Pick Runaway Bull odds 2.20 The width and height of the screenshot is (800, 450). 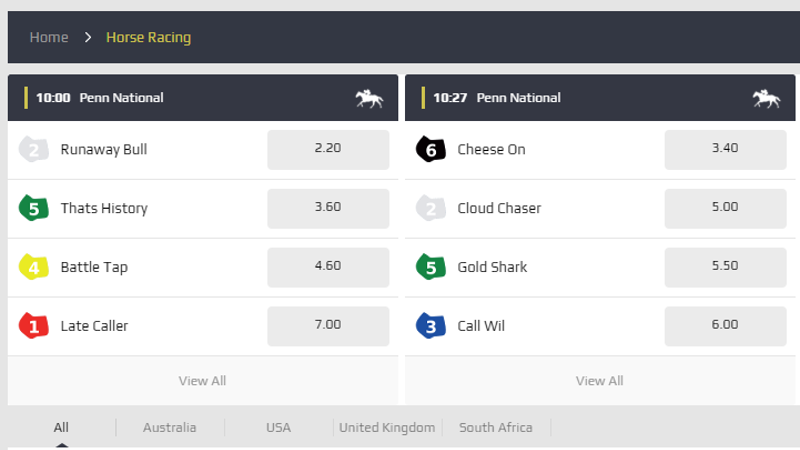click(328, 149)
